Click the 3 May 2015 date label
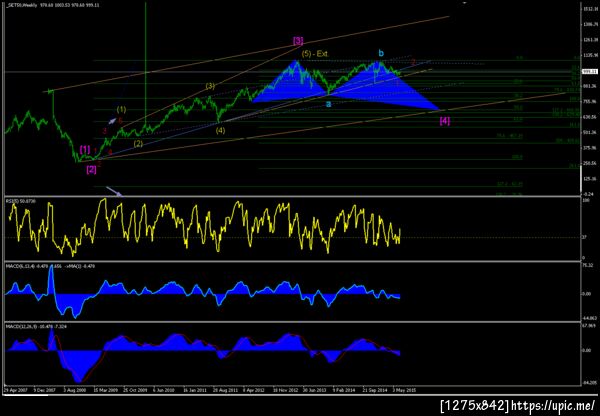 pos(405,390)
